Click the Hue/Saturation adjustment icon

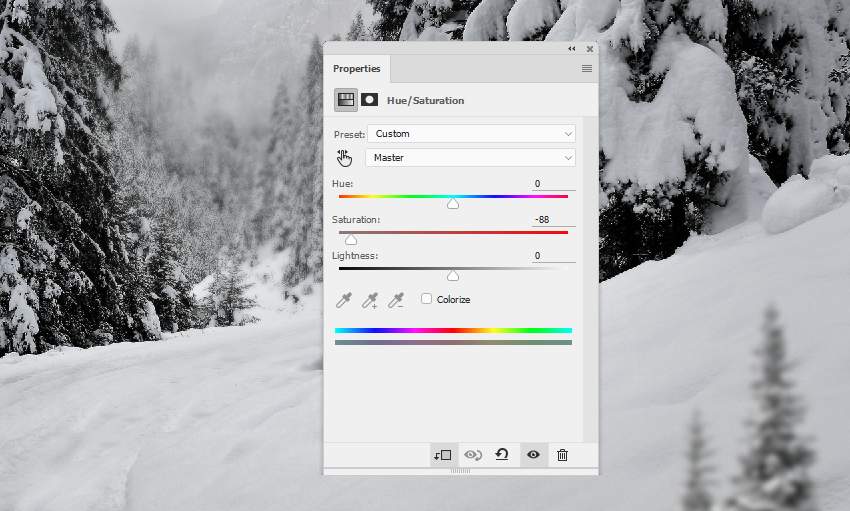[345, 100]
